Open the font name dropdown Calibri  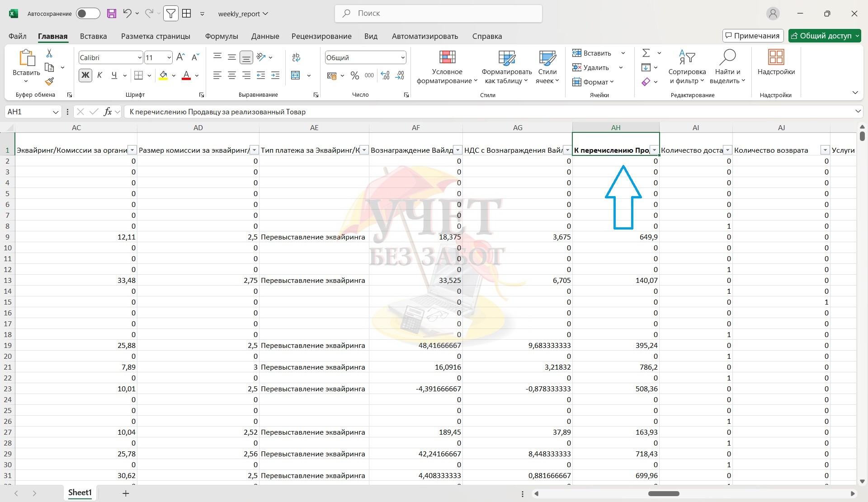click(139, 57)
